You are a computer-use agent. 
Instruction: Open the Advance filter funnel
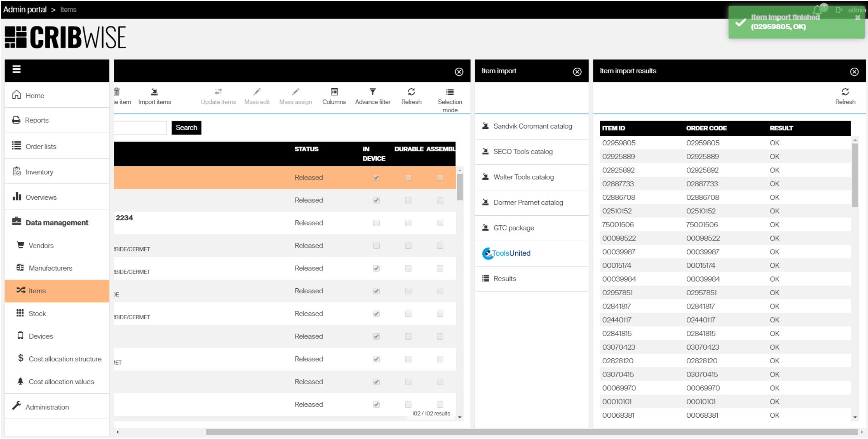pos(373,96)
